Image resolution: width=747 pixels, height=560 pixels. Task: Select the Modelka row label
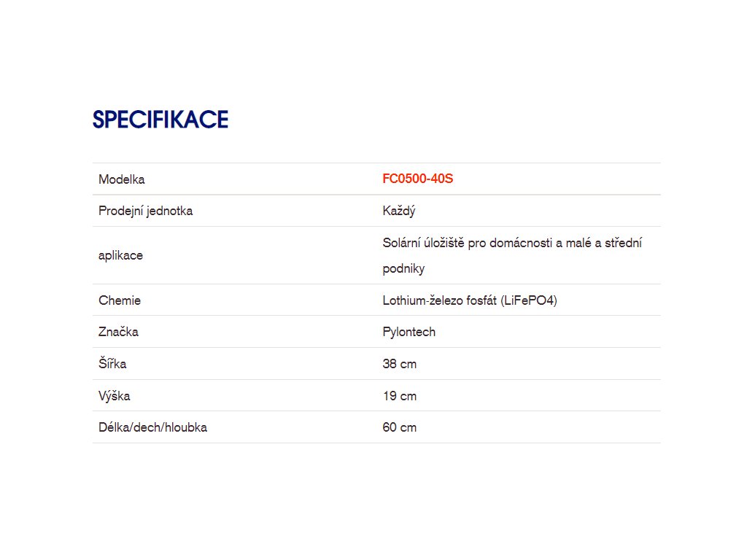tap(122, 179)
